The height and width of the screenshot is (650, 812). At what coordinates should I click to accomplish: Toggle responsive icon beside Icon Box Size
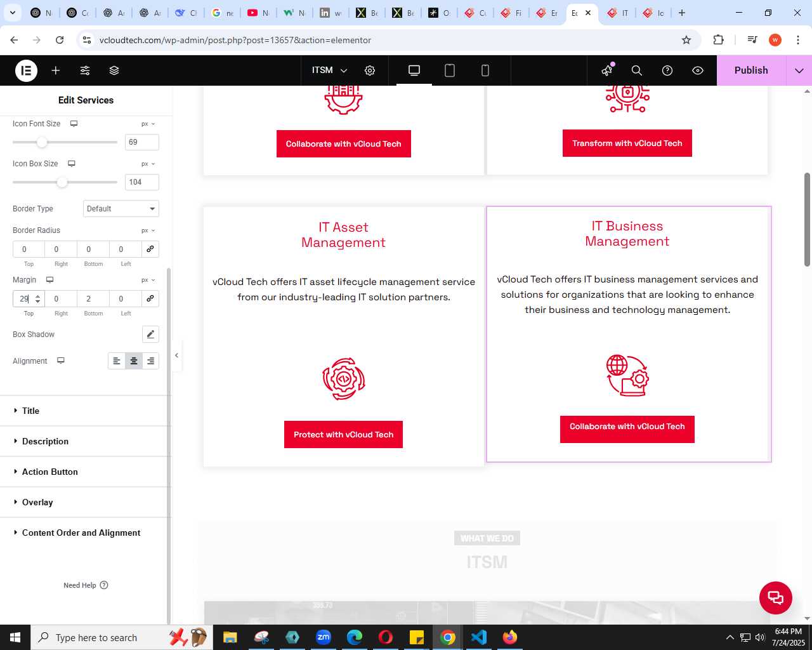(x=72, y=164)
